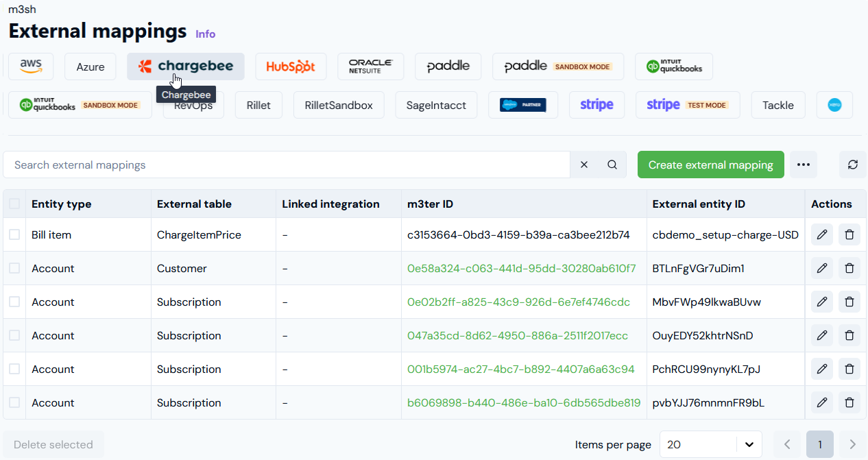Delete the OuyEDY52khtrNSnD mapping
868x460 pixels.
tap(849, 335)
